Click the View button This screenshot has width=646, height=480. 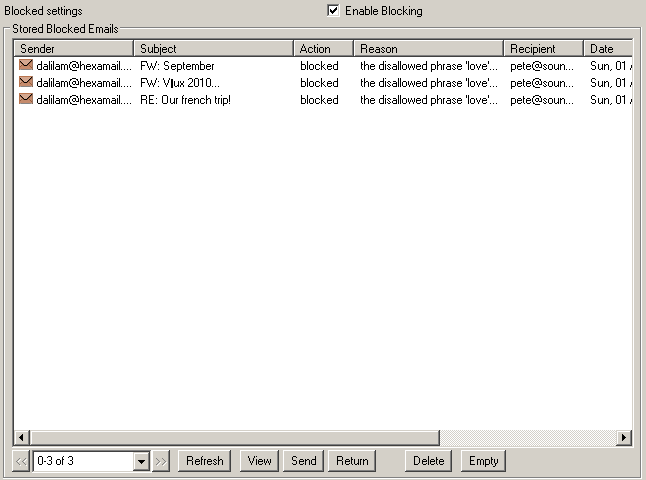point(259,461)
